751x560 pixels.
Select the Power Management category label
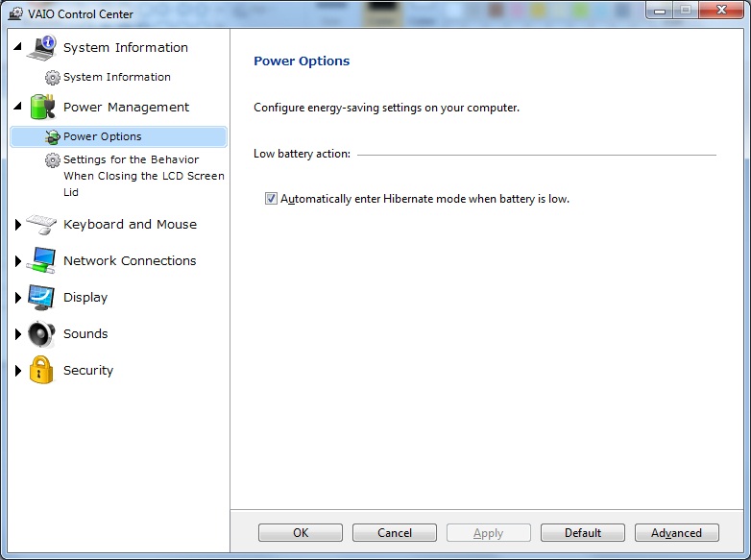127,108
